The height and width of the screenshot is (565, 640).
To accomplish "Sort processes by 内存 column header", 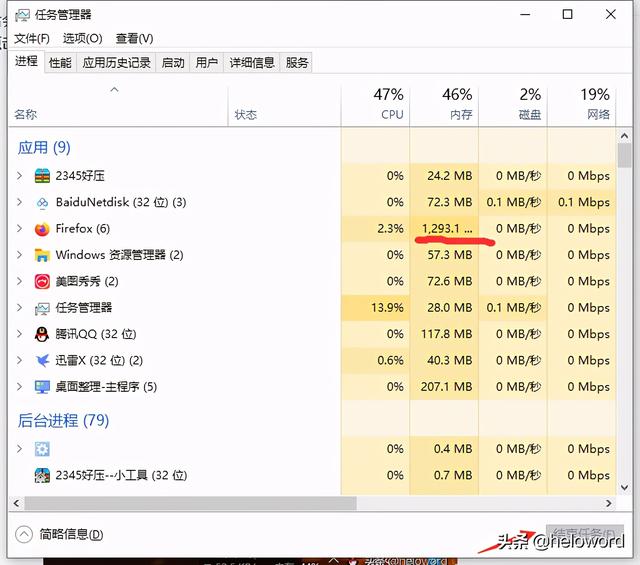I will pyautogui.click(x=444, y=105).
